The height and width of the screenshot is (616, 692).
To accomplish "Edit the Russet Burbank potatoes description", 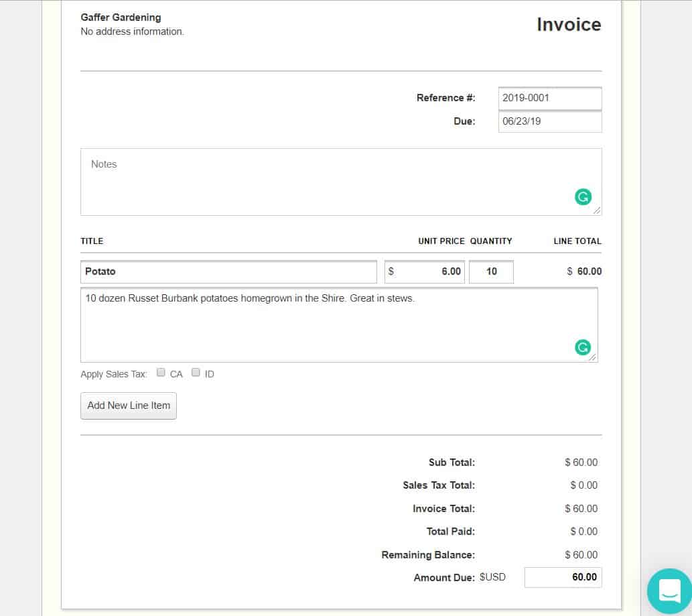I will tap(339, 325).
